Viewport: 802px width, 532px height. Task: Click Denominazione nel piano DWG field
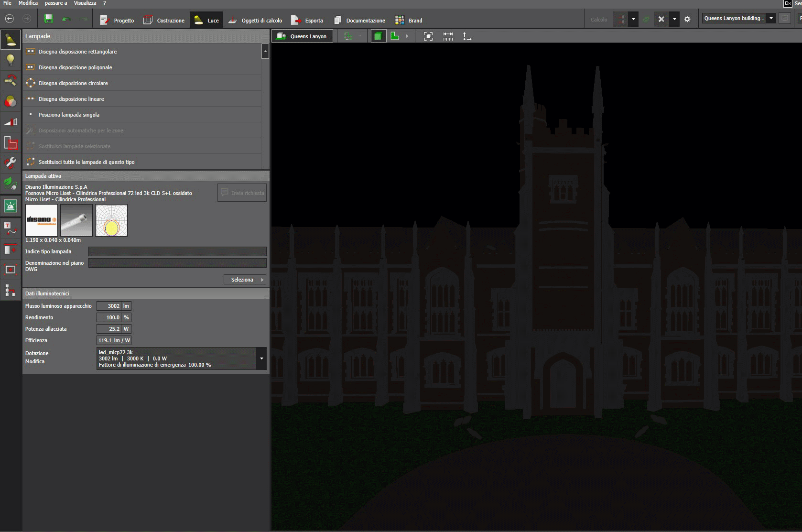tap(177, 263)
